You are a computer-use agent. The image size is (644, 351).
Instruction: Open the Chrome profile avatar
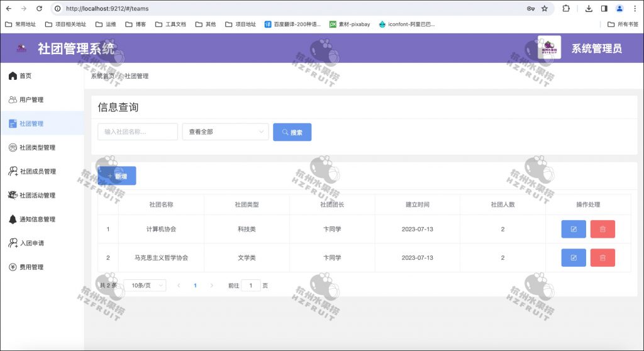(x=619, y=8)
